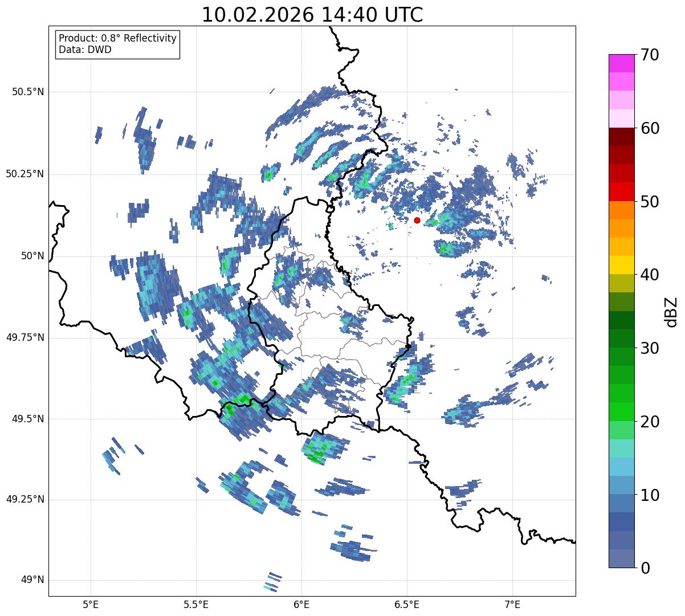The width and height of the screenshot is (685, 616).
Task: Click the bright green 20 dBZ color band
Action: (x=621, y=411)
